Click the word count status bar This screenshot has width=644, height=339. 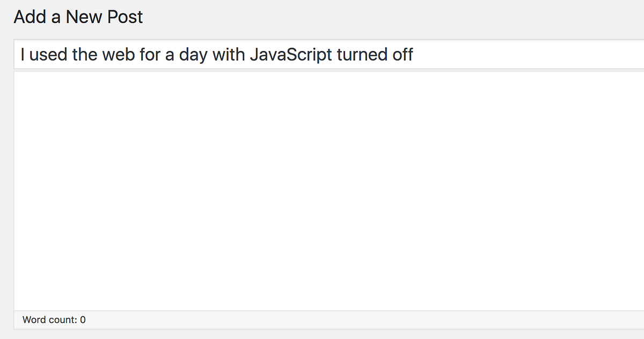click(322, 320)
